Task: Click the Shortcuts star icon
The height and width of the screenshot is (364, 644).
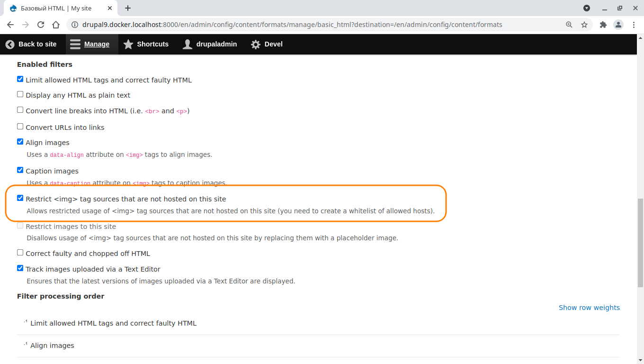Action: (128, 44)
